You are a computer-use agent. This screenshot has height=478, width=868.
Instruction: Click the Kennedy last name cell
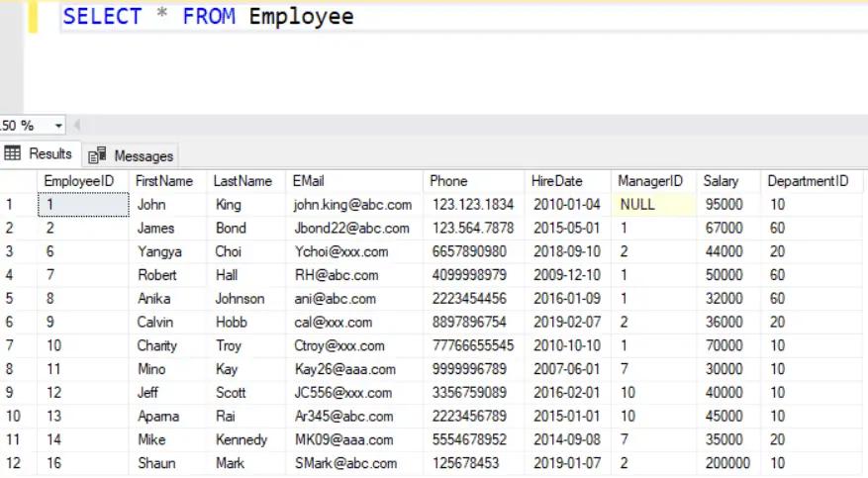coord(241,439)
